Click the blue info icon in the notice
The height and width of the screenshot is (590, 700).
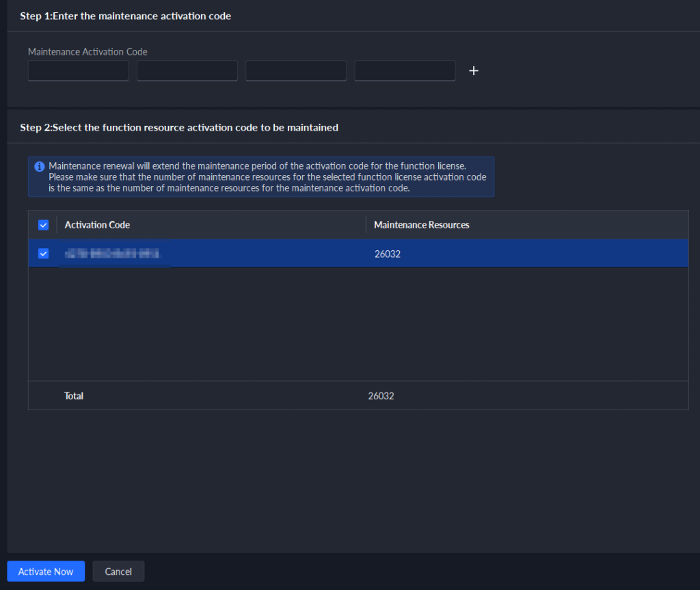(x=40, y=167)
